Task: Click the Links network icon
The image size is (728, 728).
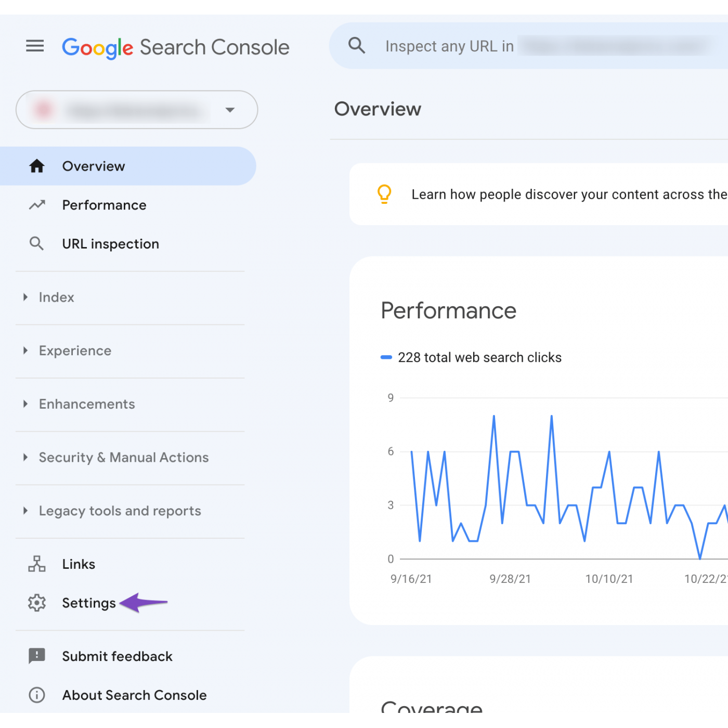Action: pos(37,564)
